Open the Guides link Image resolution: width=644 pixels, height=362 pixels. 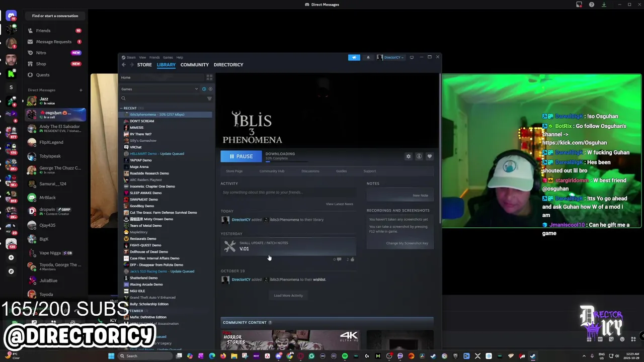[x=342, y=171]
